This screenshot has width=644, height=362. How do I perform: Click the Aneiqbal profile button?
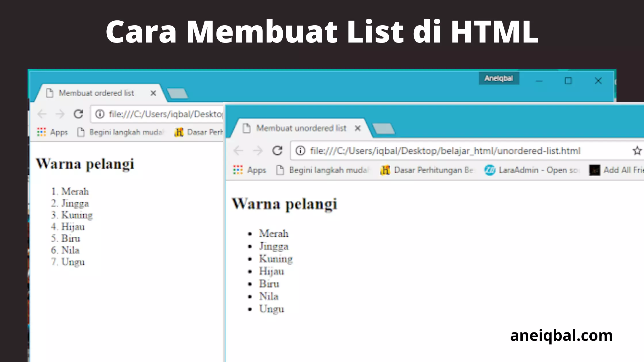point(499,78)
